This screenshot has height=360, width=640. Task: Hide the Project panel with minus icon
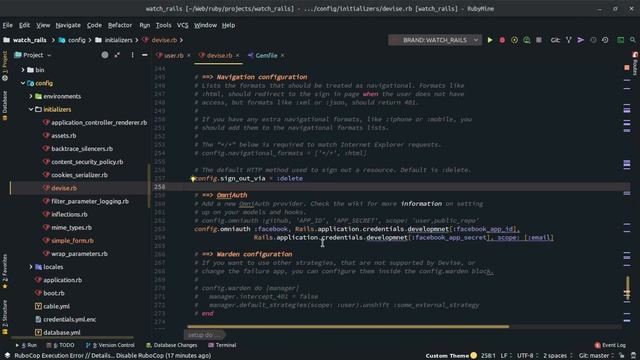click(x=144, y=55)
